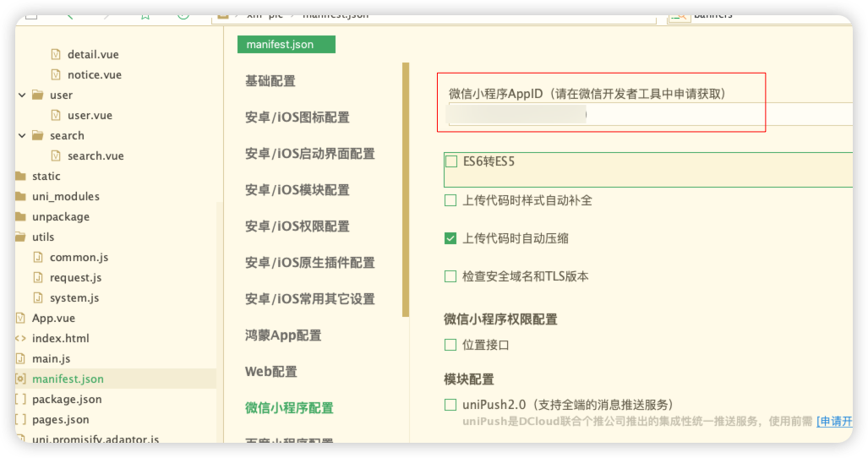Click the 微信小程序AppID input field
Viewport: 868px width, 458px height.
[x=650, y=115]
